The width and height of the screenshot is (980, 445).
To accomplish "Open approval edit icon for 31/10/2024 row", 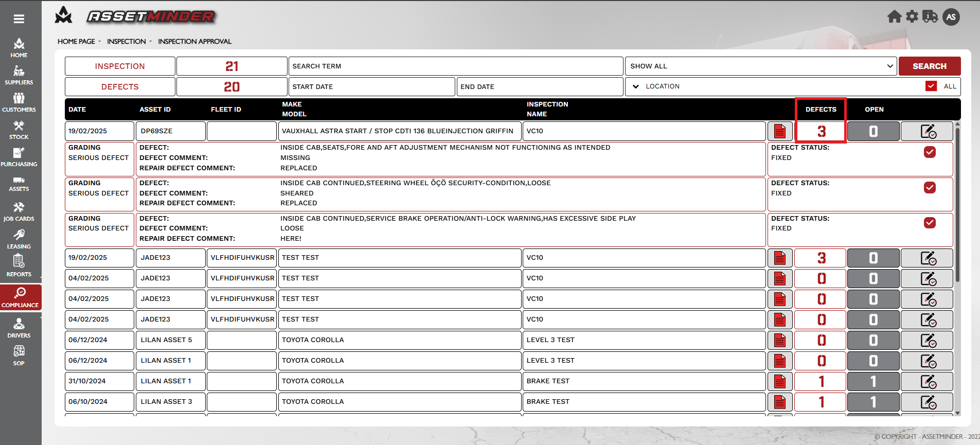I will tap(928, 381).
